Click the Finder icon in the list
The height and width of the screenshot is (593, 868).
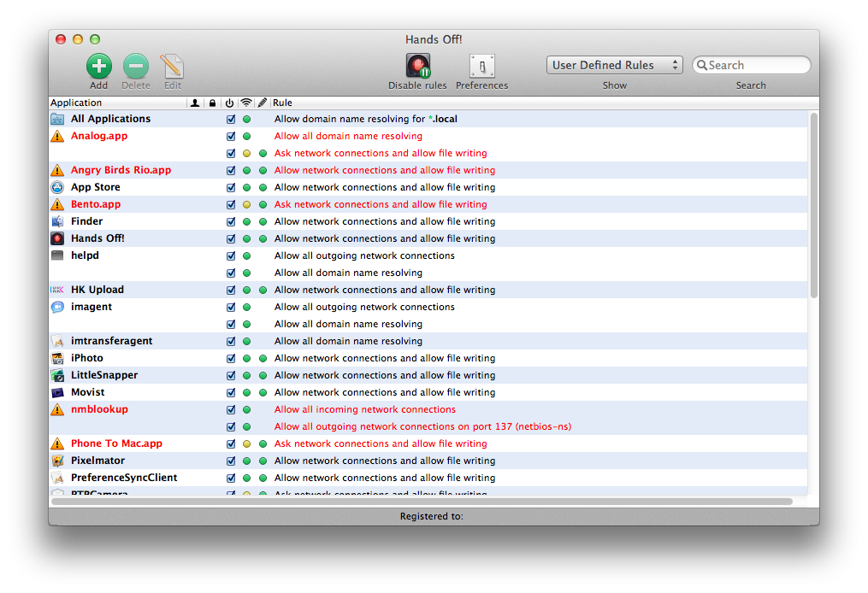57,221
